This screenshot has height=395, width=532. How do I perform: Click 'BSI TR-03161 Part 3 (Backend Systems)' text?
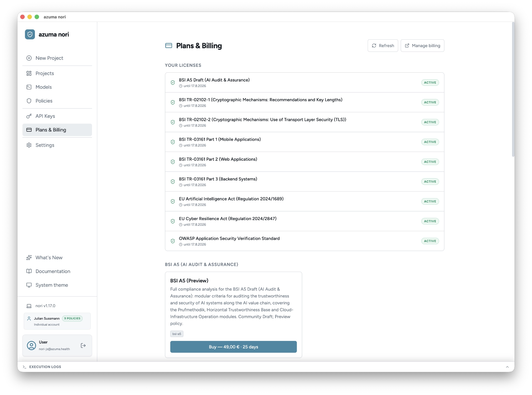218,179
